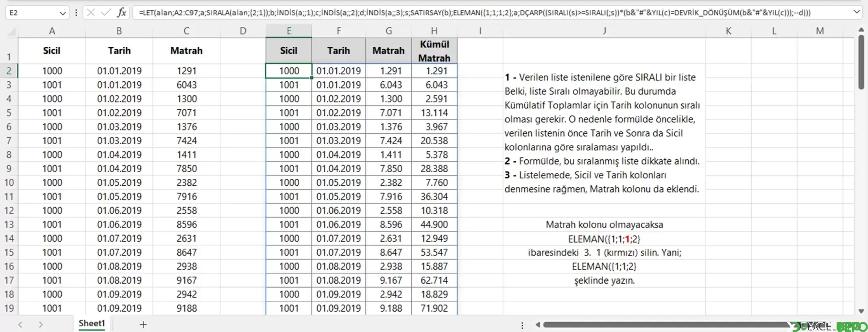
Task: Select header cell Tarih in column B
Action: [119, 51]
